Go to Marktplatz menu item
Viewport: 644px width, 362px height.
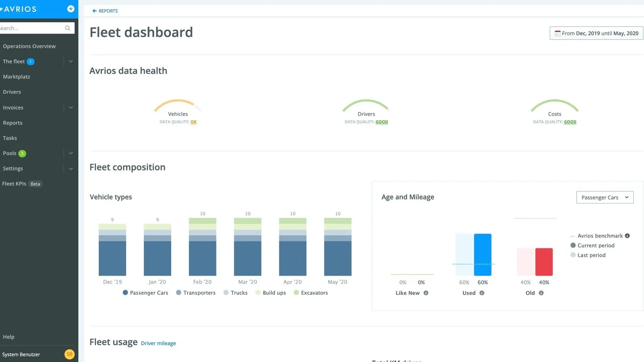pos(17,77)
